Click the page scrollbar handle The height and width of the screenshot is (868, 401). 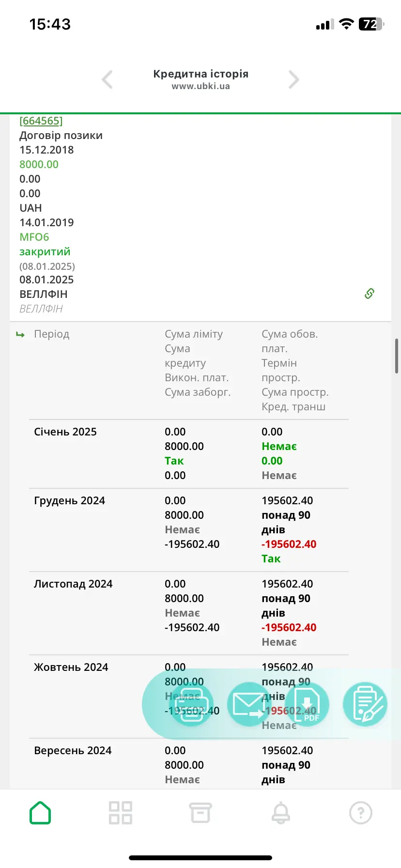(397, 356)
